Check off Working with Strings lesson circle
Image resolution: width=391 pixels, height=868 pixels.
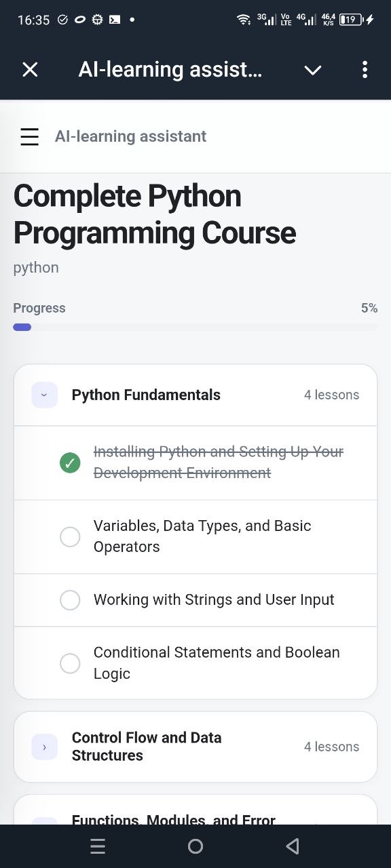(70, 600)
